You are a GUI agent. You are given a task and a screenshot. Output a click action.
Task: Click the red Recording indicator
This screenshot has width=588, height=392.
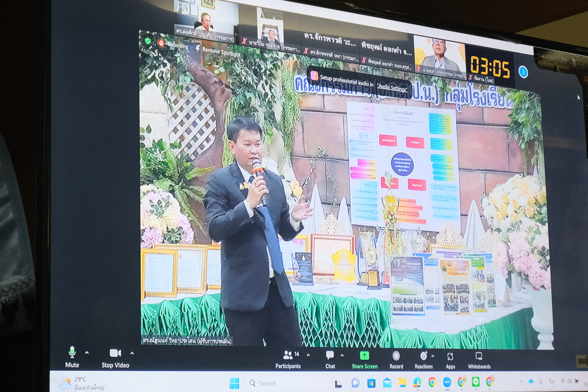point(173,45)
